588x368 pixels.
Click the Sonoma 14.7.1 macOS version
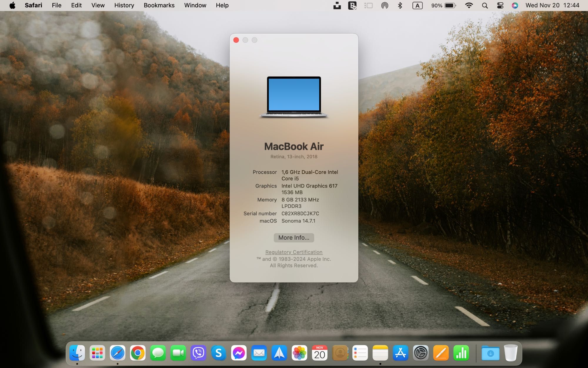pos(298,221)
